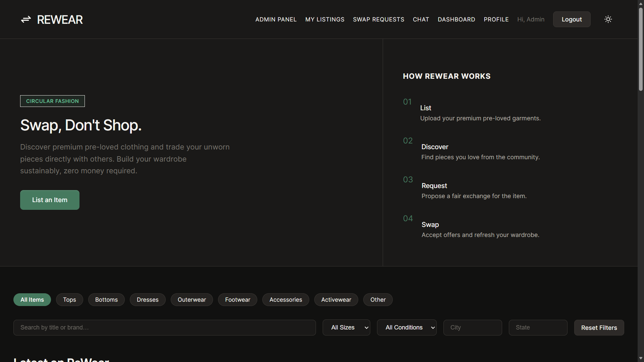Open the Admin Panel page

click(x=276, y=19)
